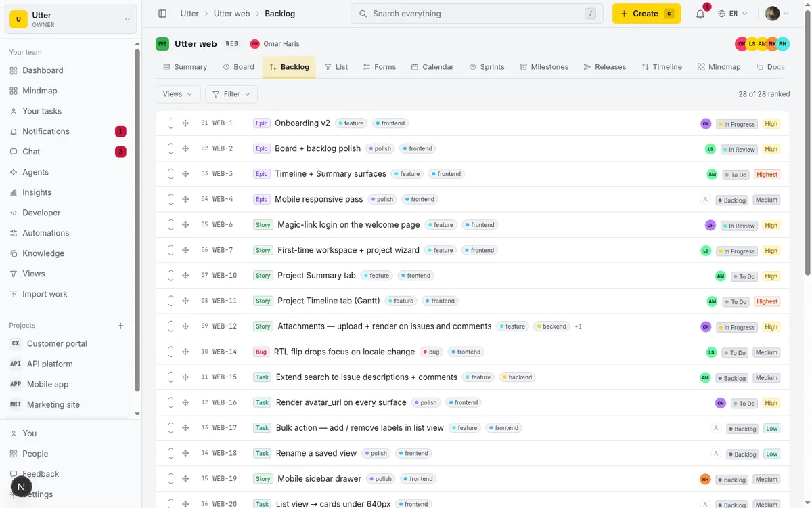Open the Views dropdown above the list

(178, 94)
